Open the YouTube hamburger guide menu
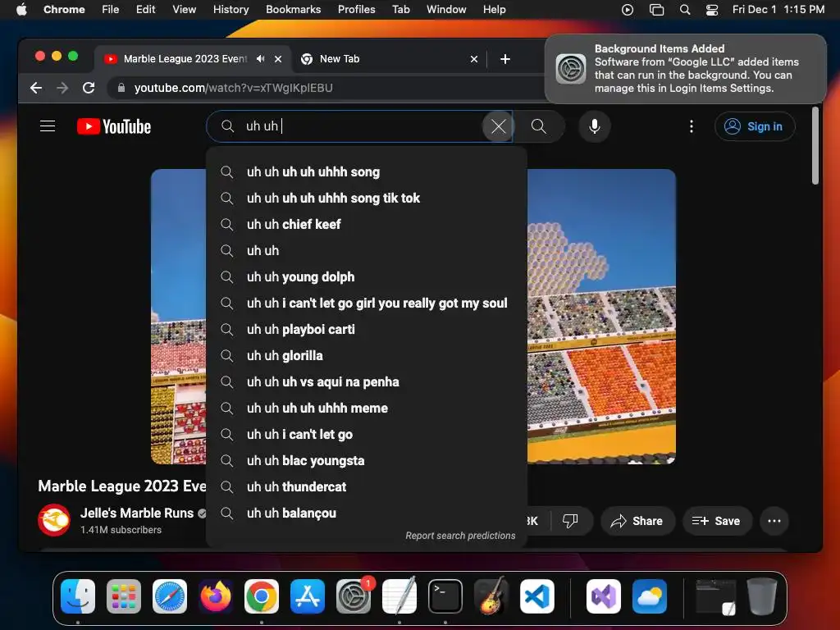Screen dimensions: 840x630 [x=48, y=126]
